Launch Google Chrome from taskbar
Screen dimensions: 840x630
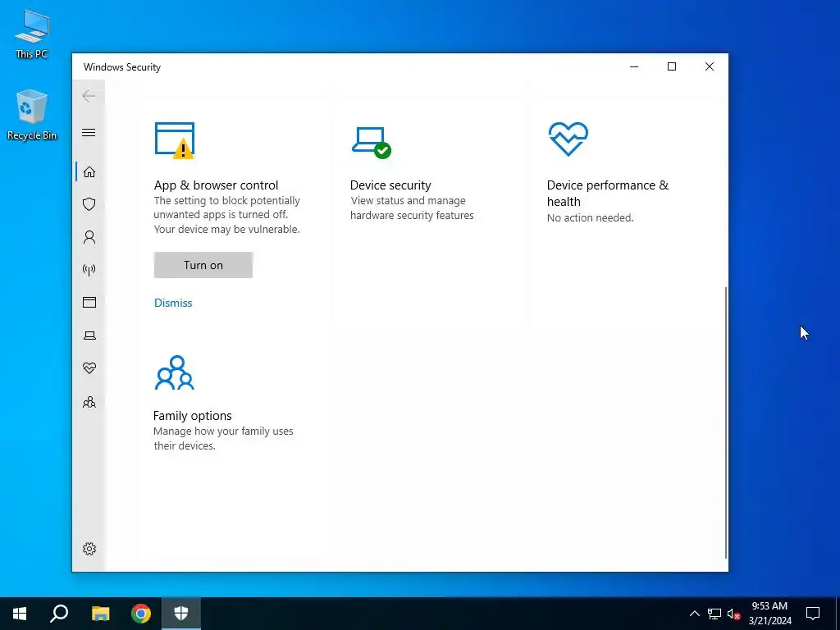[x=141, y=614]
